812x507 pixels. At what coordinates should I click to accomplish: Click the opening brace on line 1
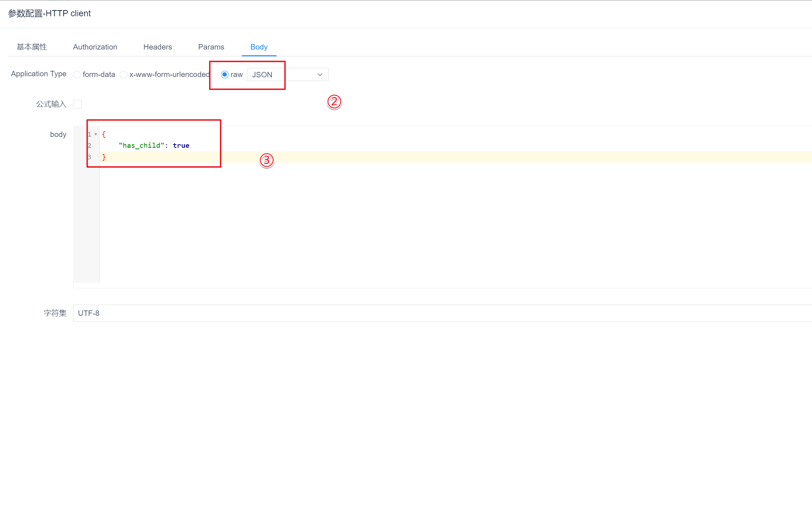pyautogui.click(x=104, y=134)
